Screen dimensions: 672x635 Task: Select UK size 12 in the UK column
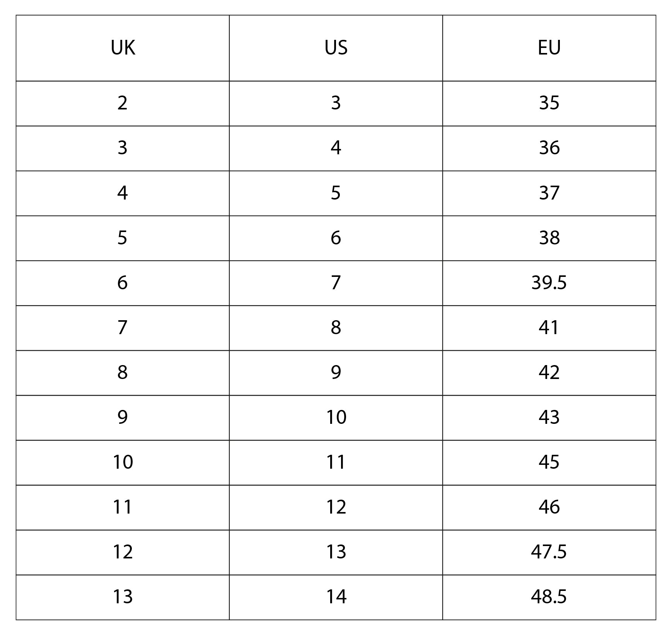click(x=123, y=552)
